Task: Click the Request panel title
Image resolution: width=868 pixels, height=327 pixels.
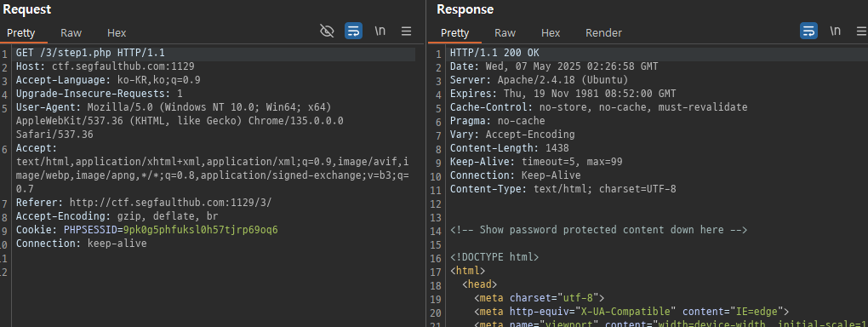Action: click(x=27, y=9)
